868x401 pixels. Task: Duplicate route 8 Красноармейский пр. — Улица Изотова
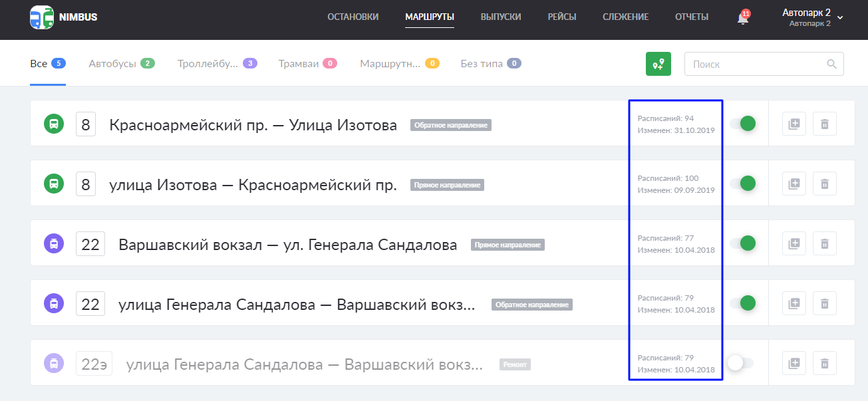pos(793,123)
